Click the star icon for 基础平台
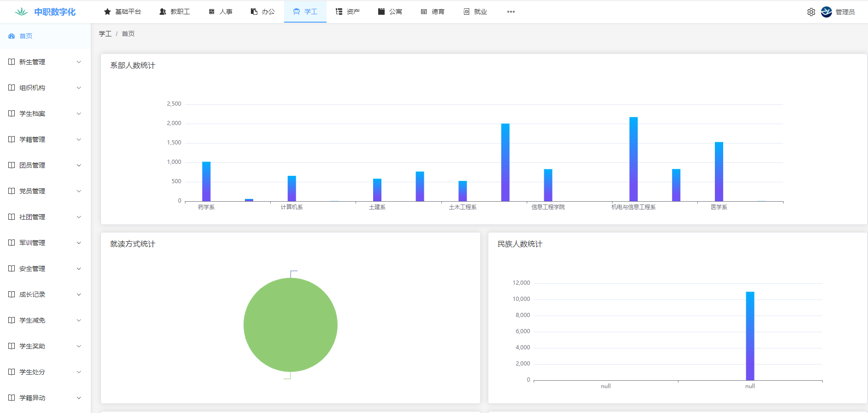This screenshot has width=868, height=413. pos(107,12)
